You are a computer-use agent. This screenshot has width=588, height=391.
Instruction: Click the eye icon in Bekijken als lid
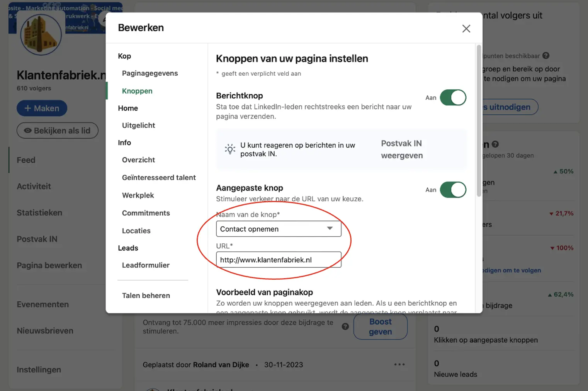coord(27,131)
